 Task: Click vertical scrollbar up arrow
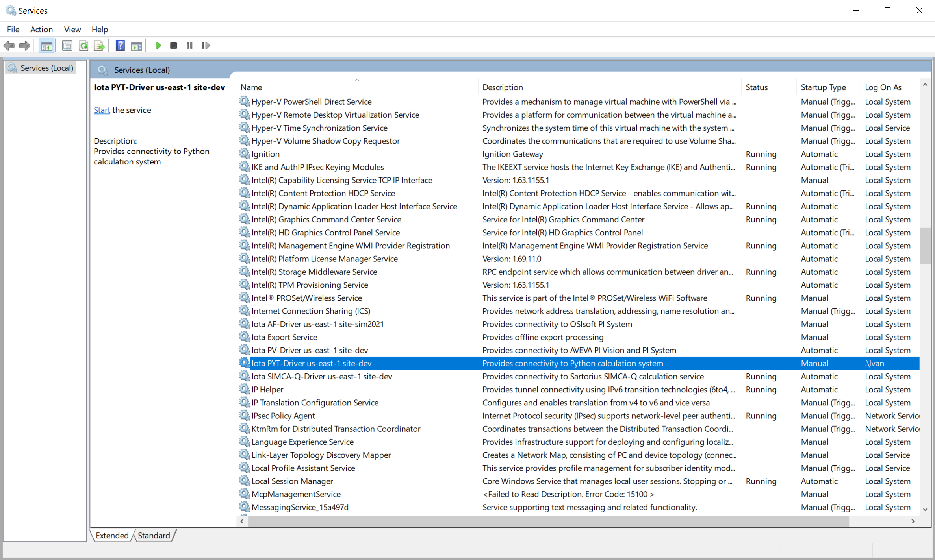925,85
